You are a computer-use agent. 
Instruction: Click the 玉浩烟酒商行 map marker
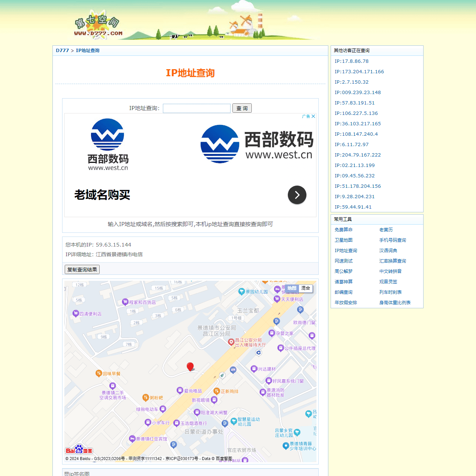point(177,423)
